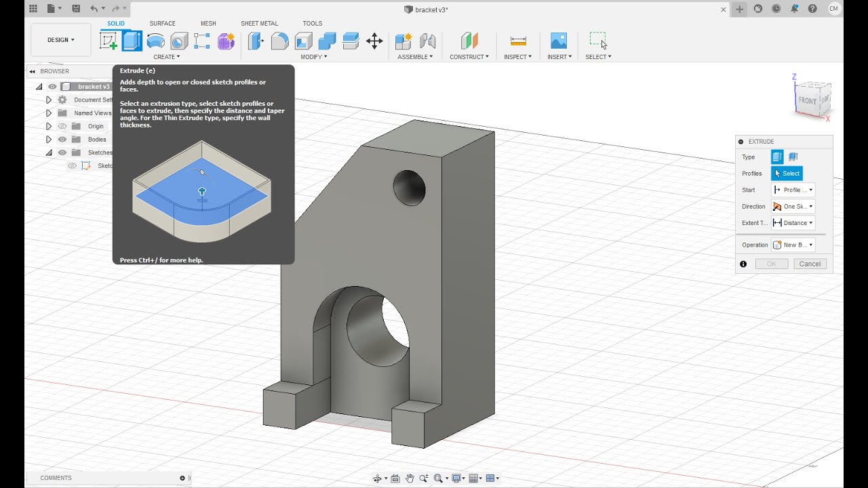Image resolution: width=868 pixels, height=488 pixels.
Task: Toggle visibility of bracket v3 component
Action: [52, 87]
